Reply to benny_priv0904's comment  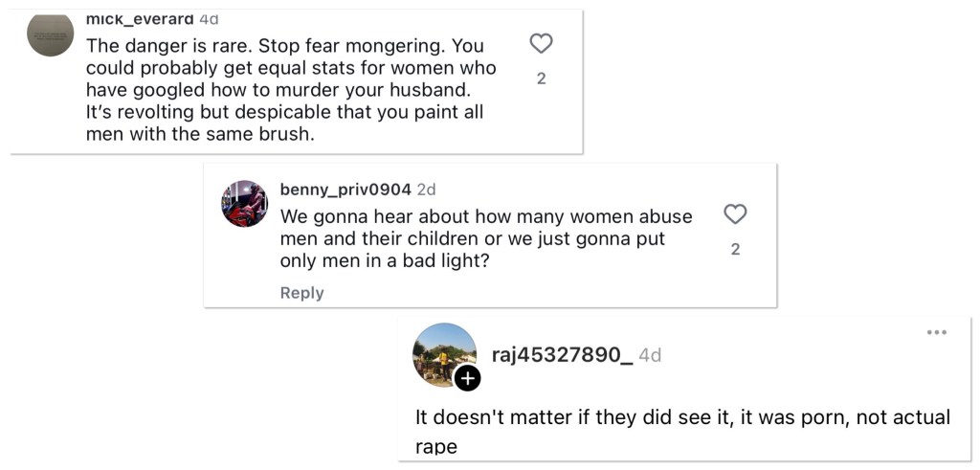click(x=301, y=293)
